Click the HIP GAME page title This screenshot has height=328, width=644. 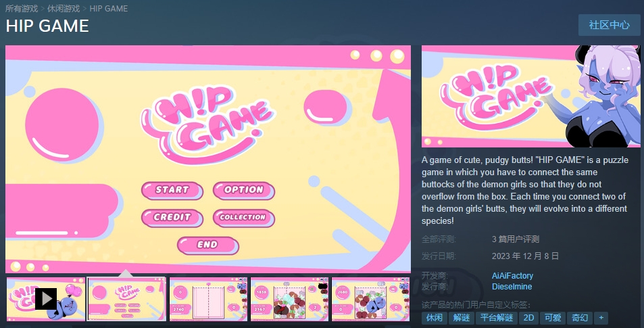pyautogui.click(x=47, y=26)
